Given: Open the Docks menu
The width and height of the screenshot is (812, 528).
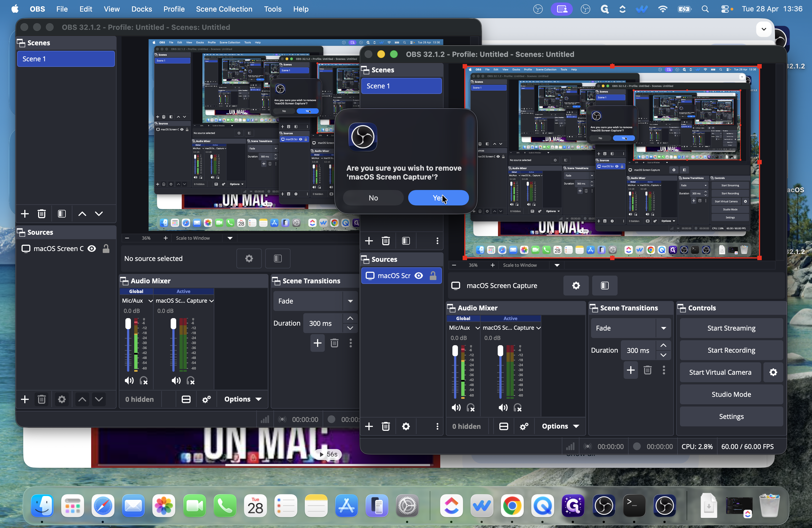Looking at the screenshot, I should coord(142,9).
